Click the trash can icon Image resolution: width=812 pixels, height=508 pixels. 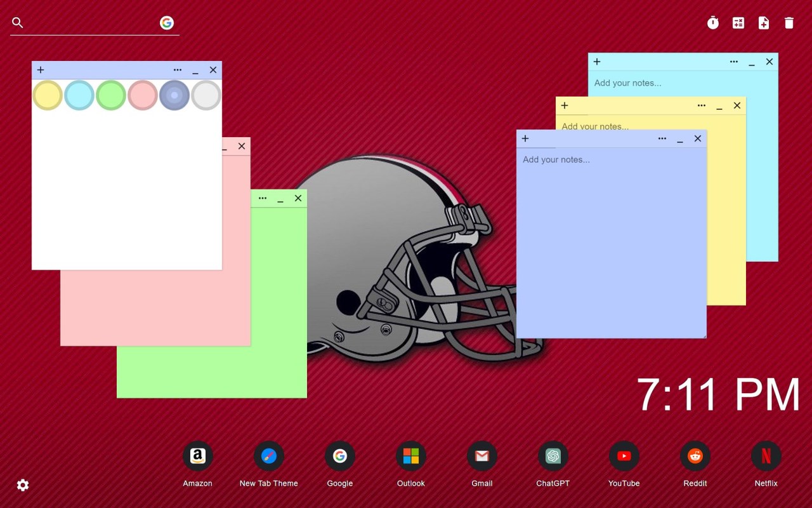coord(789,23)
